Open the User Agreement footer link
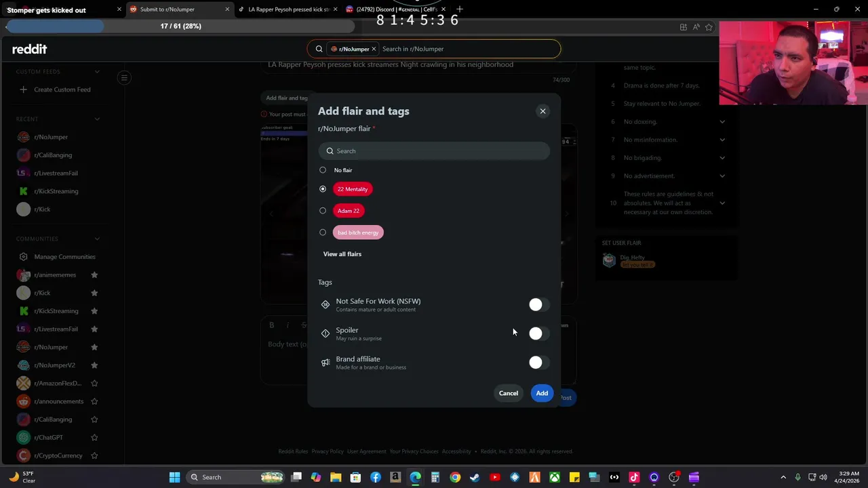Screen dimensions: 868x488 [x=367, y=451]
